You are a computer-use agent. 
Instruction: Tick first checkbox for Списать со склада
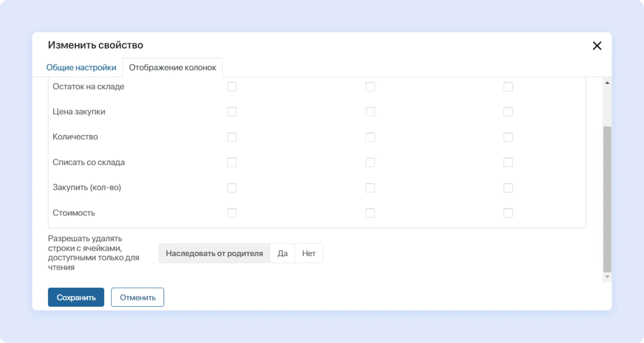click(x=232, y=162)
